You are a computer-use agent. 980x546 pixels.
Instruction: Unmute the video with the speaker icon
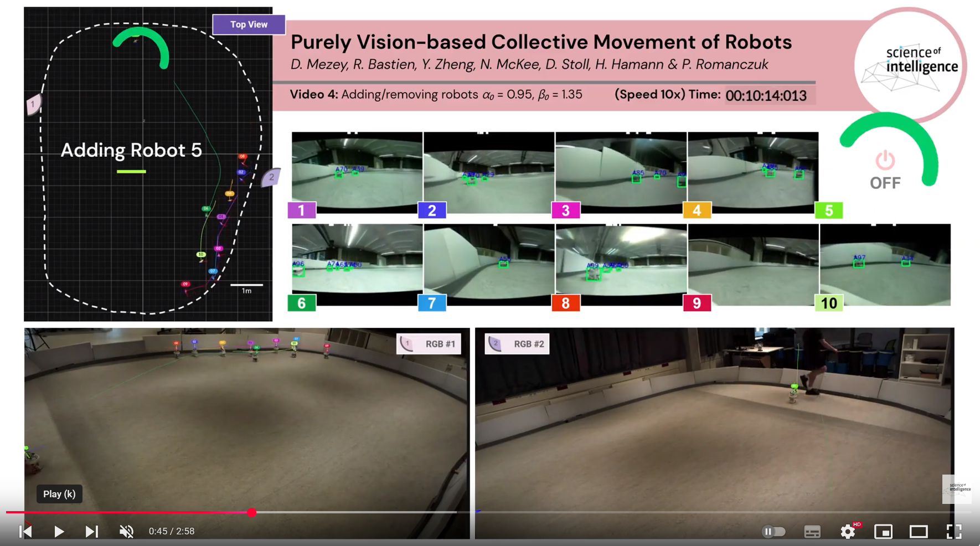[x=126, y=532]
